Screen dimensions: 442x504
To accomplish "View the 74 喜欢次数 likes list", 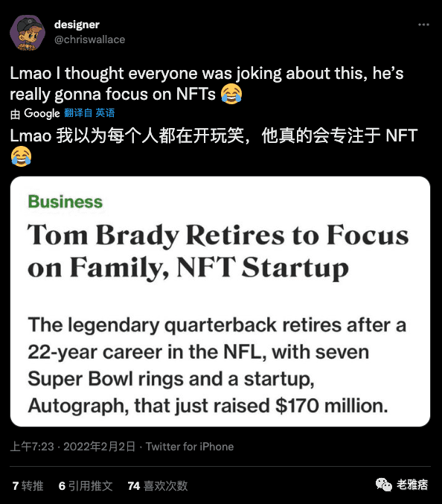I will click(x=158, y=485).
